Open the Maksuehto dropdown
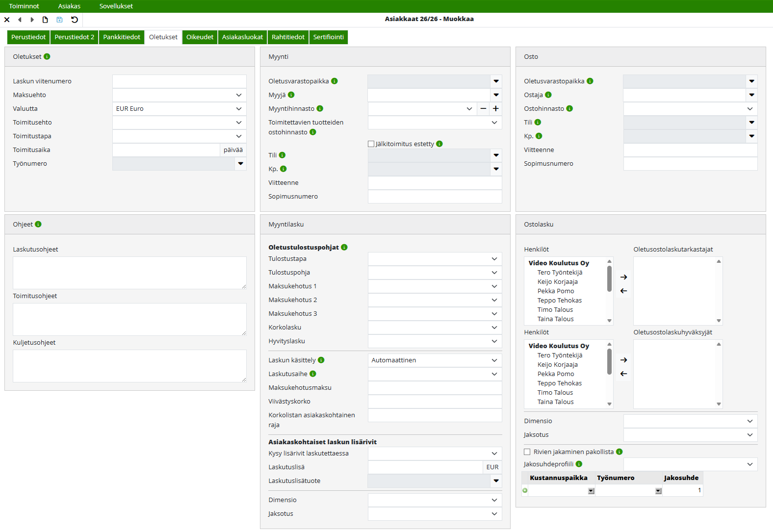Screen dimensions: 773x532 [180, 95]
